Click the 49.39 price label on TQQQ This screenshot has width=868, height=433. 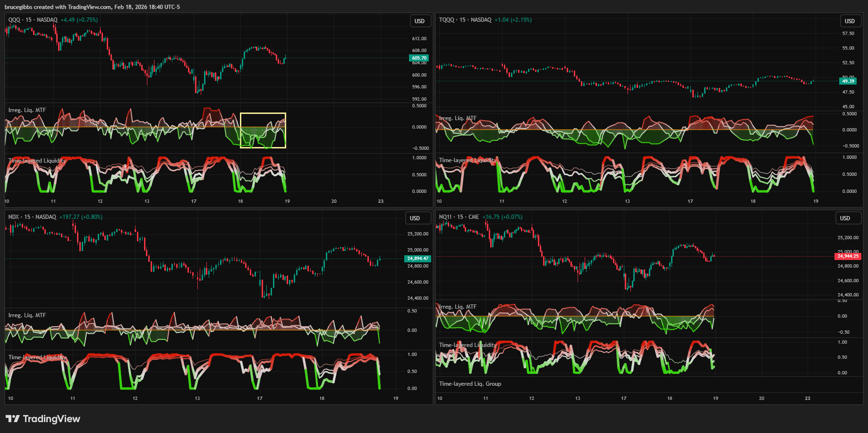[848, 81]
